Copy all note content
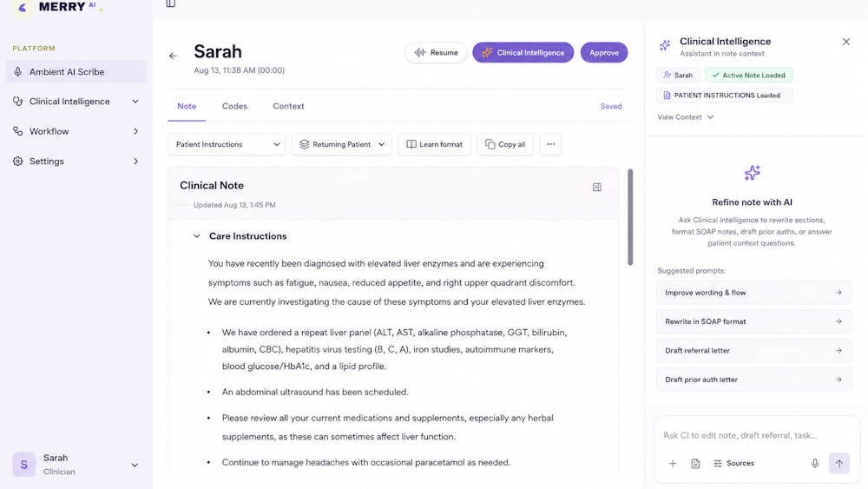 click(x=505, y=144)
